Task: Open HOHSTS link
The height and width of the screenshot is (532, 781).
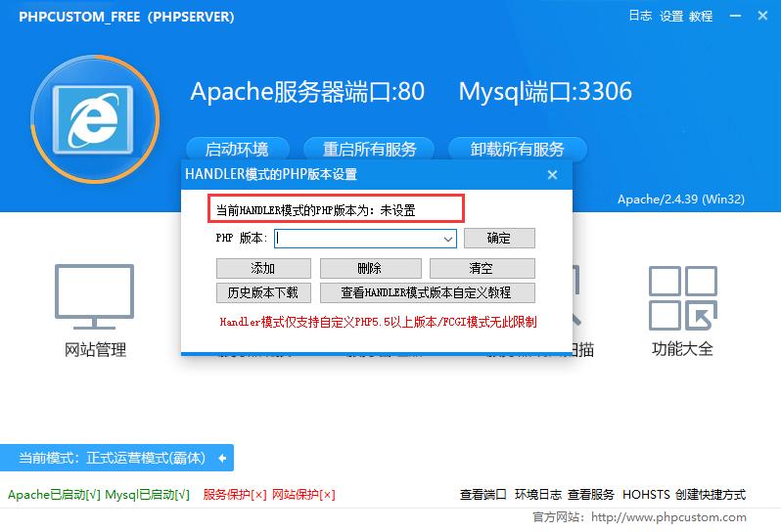Action: point(646,495)
